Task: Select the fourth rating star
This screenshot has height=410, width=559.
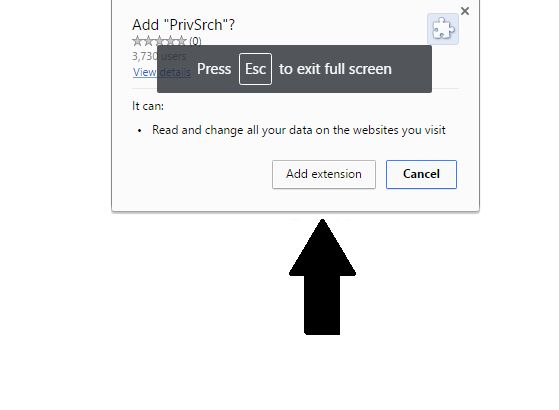Action: tap(170, 41)
